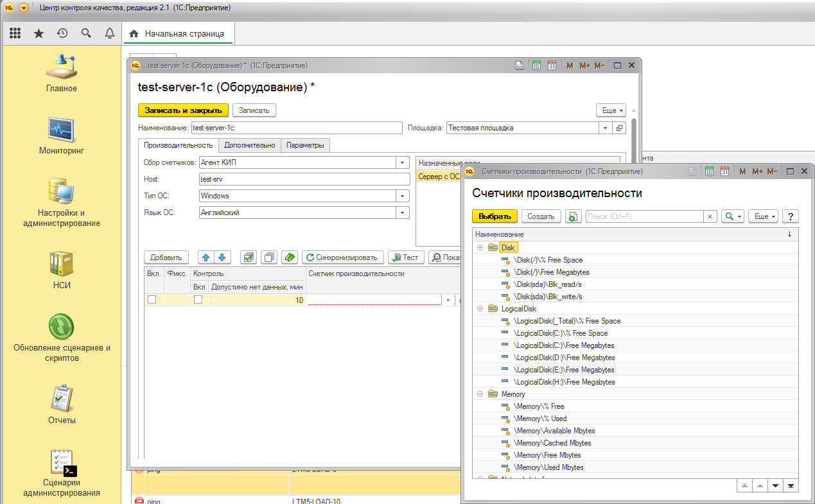Viewport: 815px width, 504px height.
Task: Click the move row down arrow
Action: pos(222,257)
